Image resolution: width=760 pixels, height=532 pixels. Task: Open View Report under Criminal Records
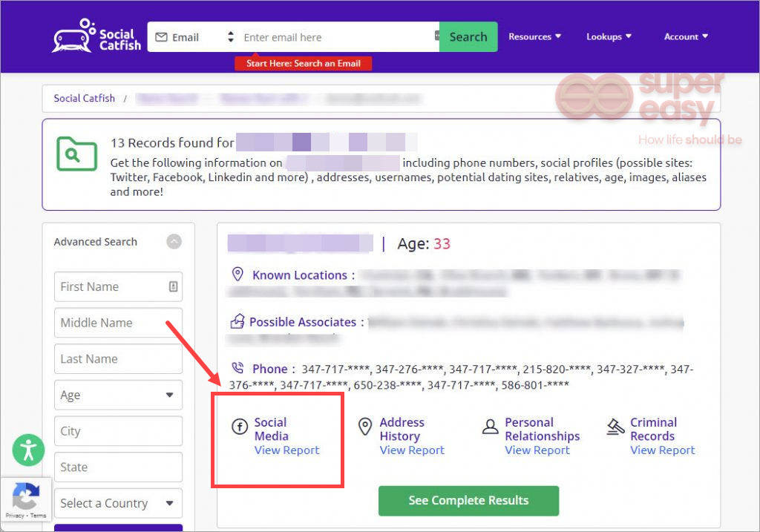pyautogui.click(x=663, y=450)
